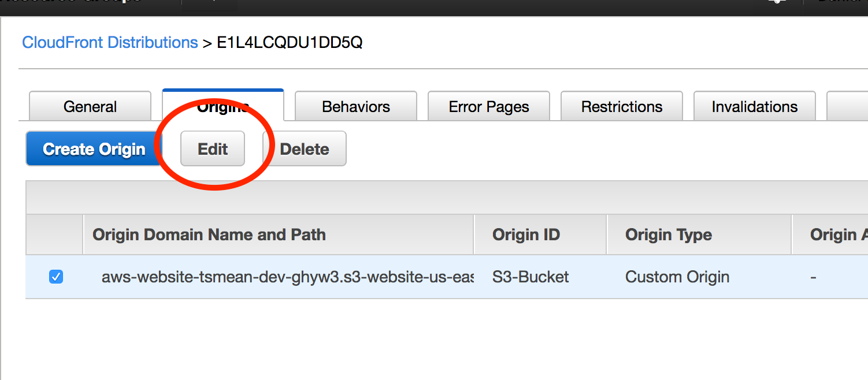This screenshot has height=380, width=868.
Task: Click the truncated Origin A column header
Action: coord(833,235)
